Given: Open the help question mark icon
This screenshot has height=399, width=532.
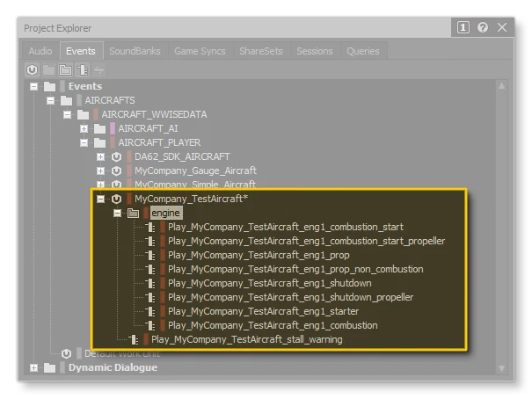Looking at the screenshot, I should pos(483,27).
